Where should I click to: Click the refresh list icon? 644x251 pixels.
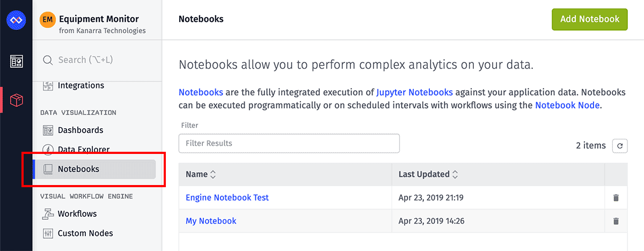(620, 145)
